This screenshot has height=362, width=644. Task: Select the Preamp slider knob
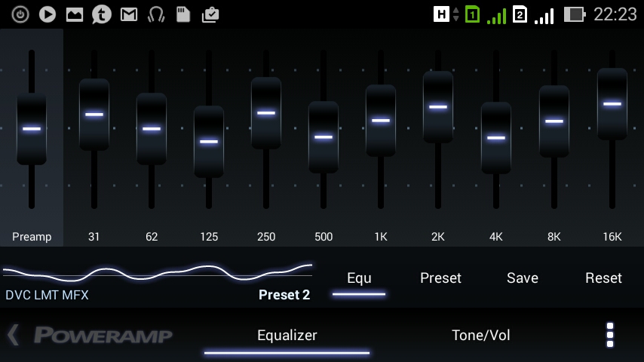pyautogui.click(x=32, y=129)
